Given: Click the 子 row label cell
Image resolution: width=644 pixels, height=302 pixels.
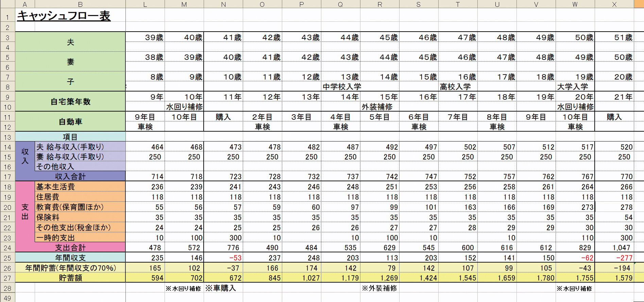Looking at the screenshot, I should tap(70, 82).
